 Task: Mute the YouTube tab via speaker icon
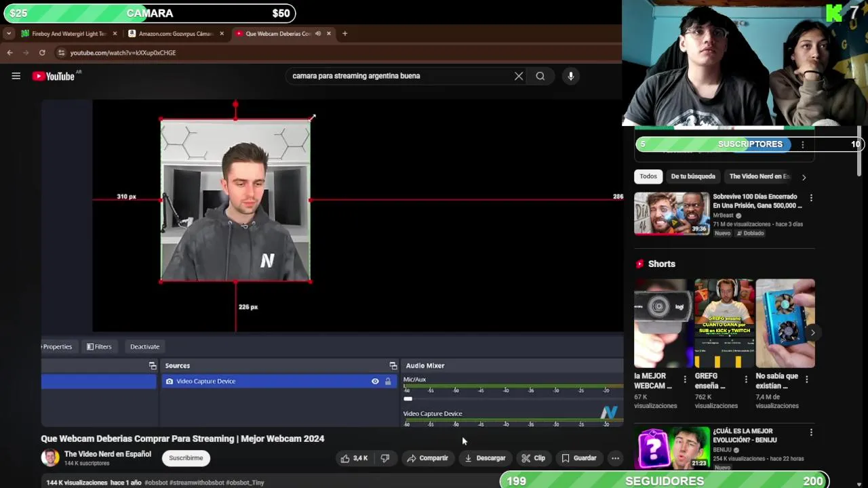pos(317,33)
